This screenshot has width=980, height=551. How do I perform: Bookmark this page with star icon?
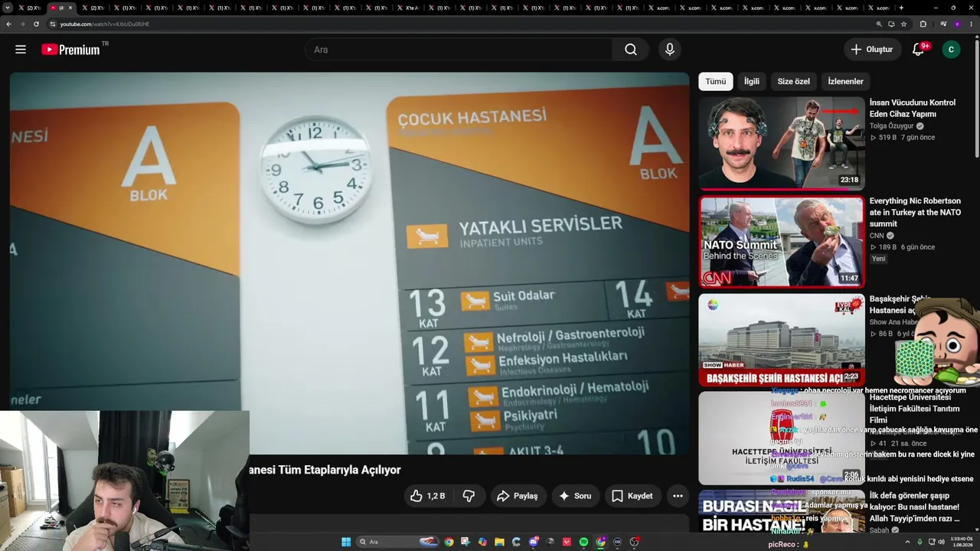pyautogui.click(x=903, y=24)
